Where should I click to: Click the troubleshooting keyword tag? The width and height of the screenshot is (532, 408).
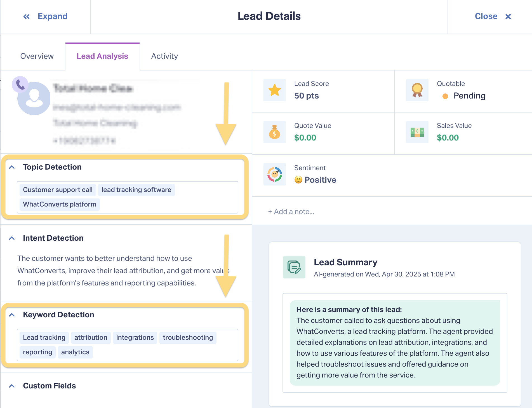point(188,337)
